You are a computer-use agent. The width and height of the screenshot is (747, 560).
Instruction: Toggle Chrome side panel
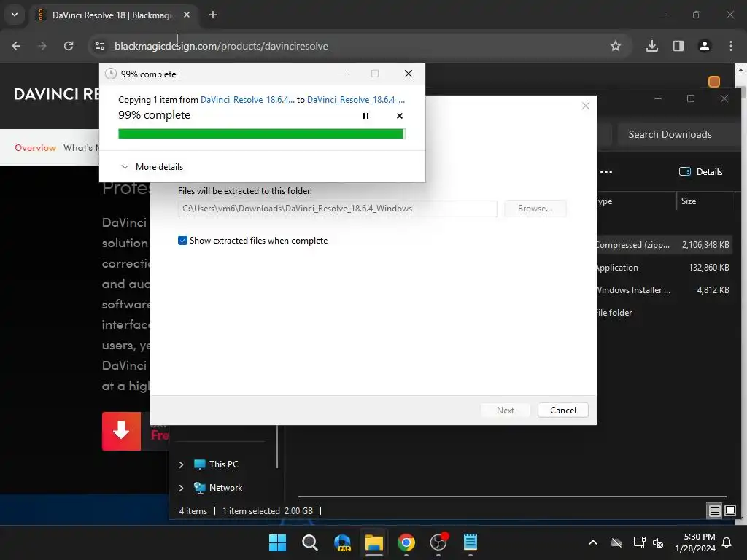point(678,46)
